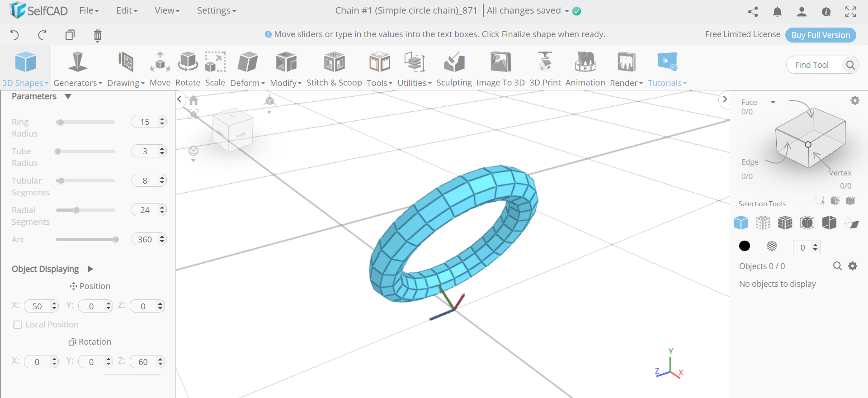Open the Face dropdown arrow
The width and height of the screenshot is (868, 398).
(x=773, y=103)
